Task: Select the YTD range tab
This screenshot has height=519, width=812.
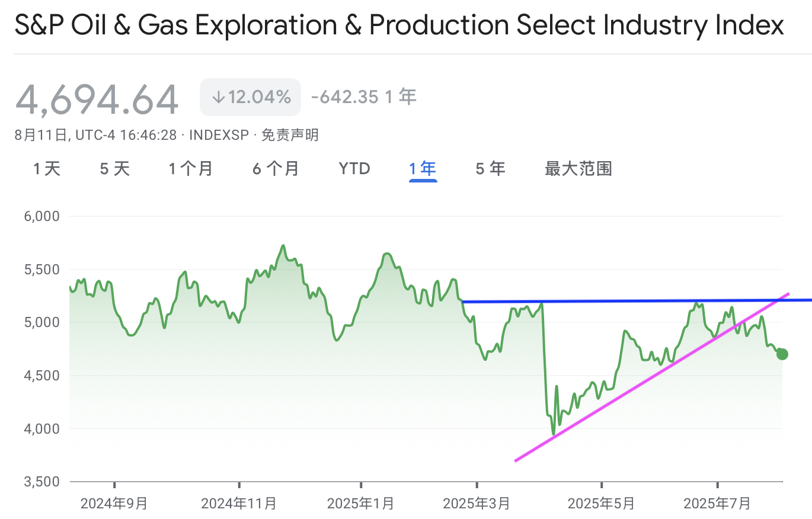Action: 354,169
